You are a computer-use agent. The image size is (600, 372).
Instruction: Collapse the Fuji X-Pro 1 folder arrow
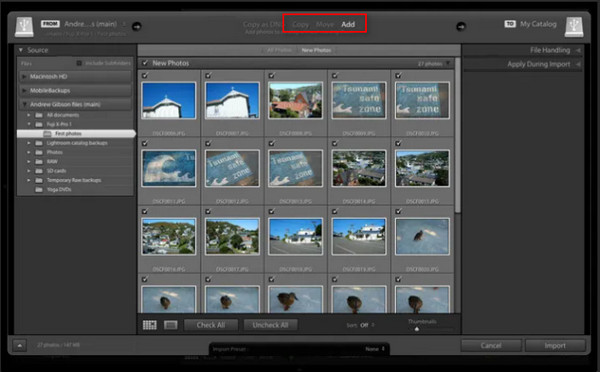coord(29,124)
